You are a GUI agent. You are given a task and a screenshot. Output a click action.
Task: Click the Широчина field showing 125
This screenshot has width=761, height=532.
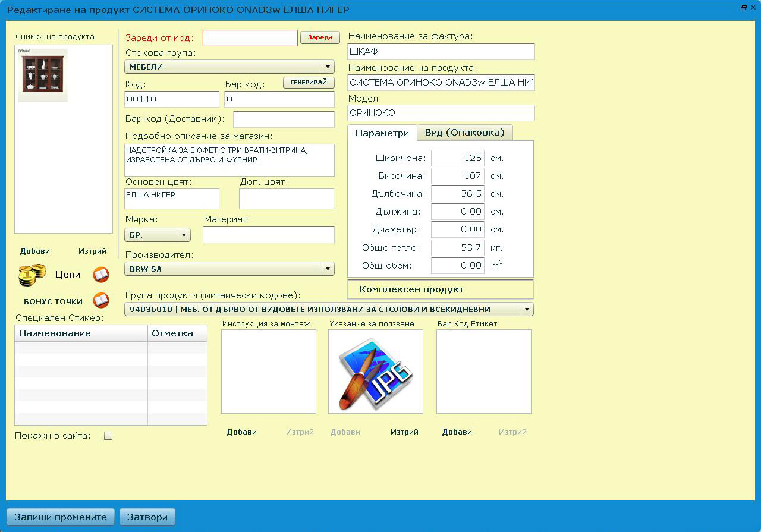click(x=458, y=158)
